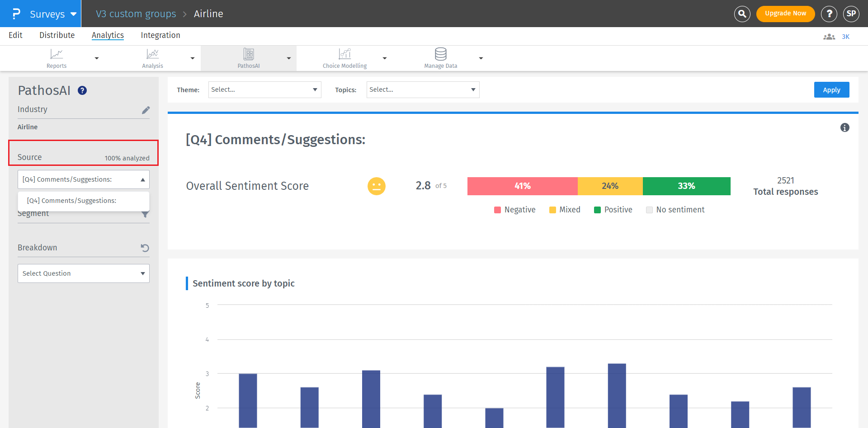
Task: Click the Manage Data database icon
Action: [440, 54]
